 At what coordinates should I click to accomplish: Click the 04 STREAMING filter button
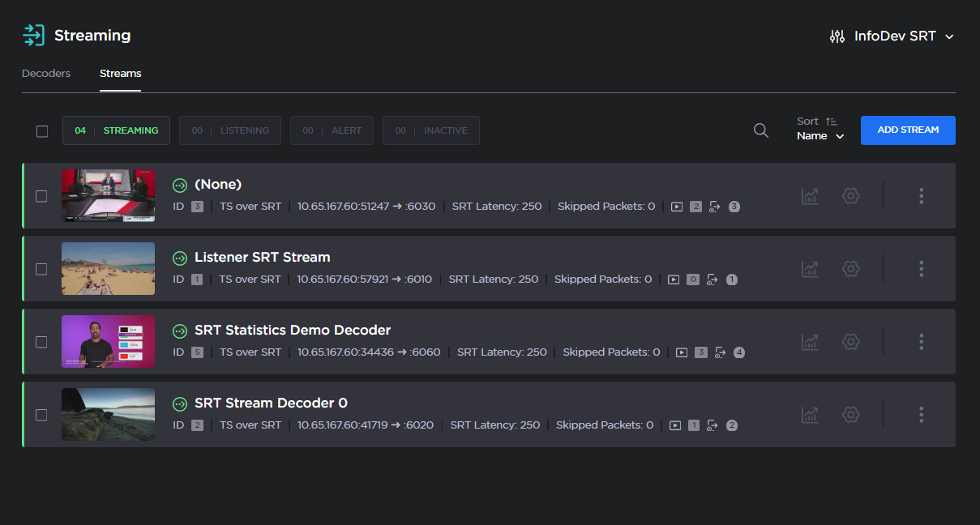[116, 130]
